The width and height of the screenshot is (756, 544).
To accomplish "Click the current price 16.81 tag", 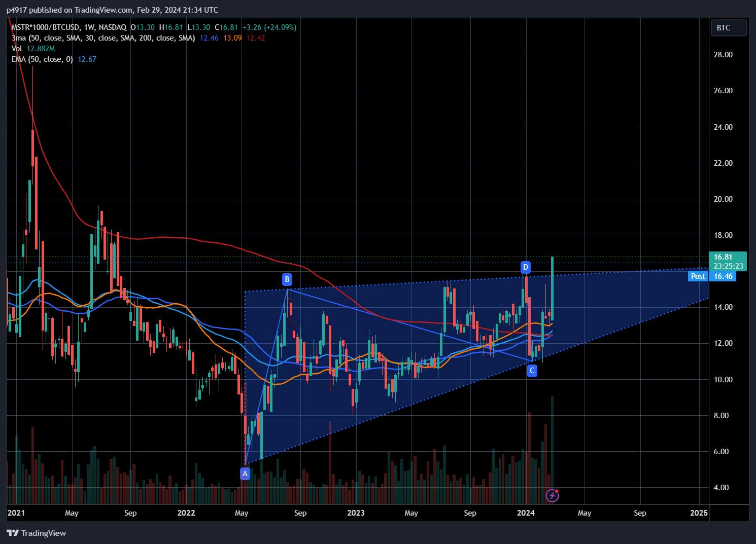I will click(x=728, y=261).
